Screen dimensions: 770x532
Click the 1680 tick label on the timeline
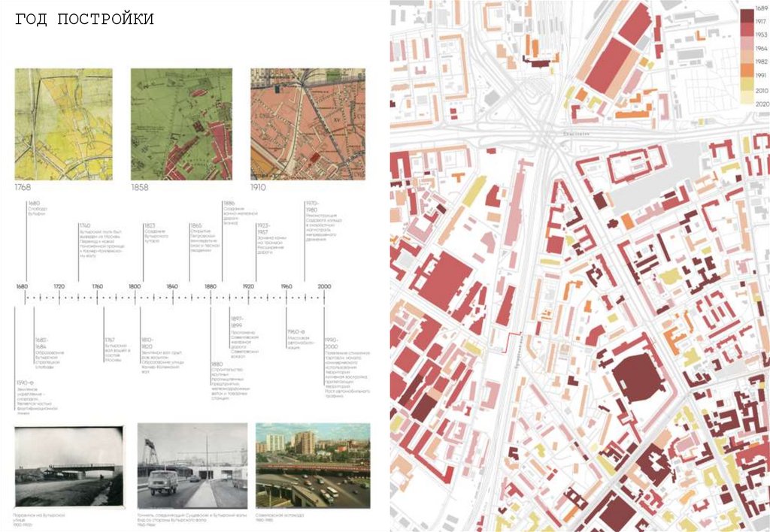pyautogui.click(x=22, y=286)
